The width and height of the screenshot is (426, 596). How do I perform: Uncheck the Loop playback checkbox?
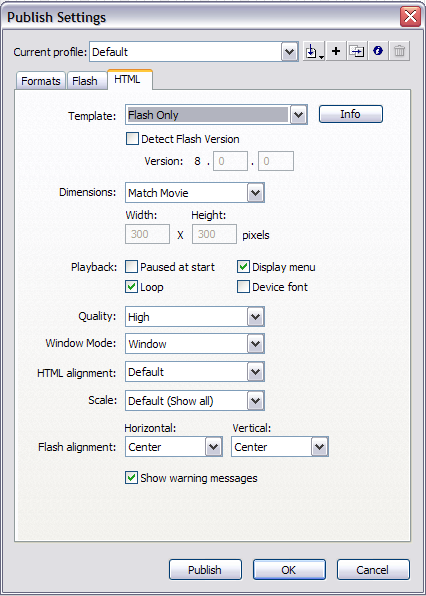tap(131, 287)
